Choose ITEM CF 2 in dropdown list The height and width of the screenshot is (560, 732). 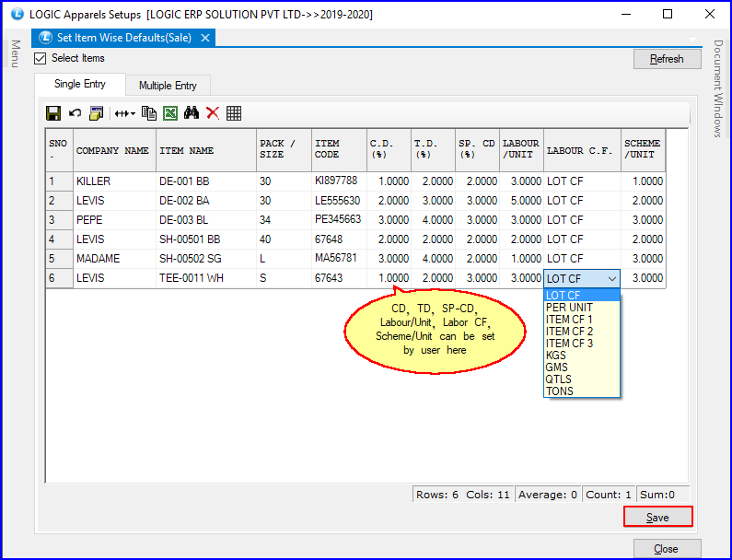(x=582, y=332)
